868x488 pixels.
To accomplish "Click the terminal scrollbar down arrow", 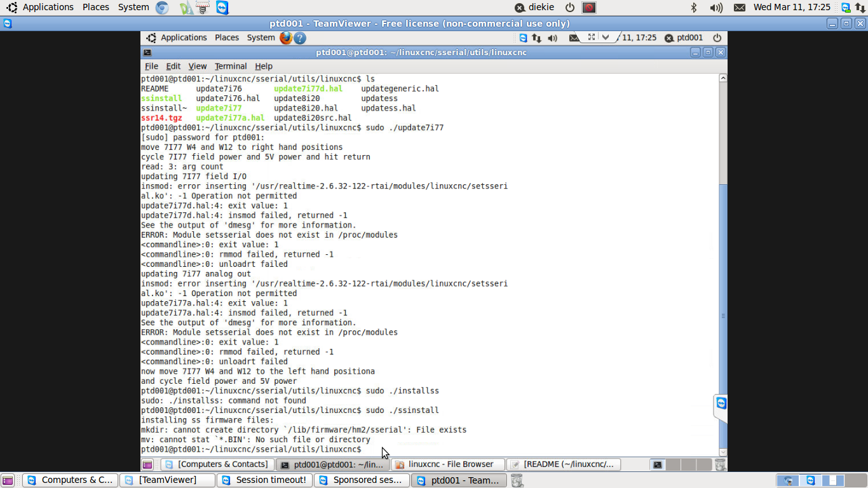I will 722,452.
